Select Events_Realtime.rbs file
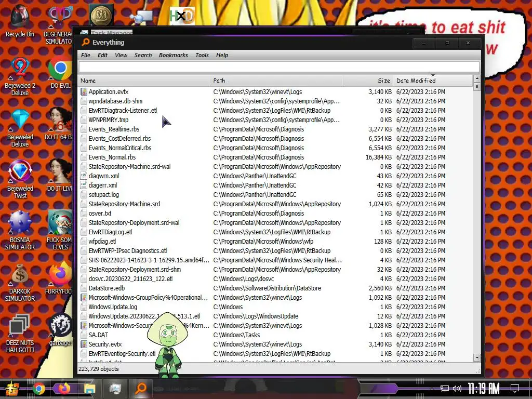Image resolution: width=532 pixels, height=399 pixels. 275,129
